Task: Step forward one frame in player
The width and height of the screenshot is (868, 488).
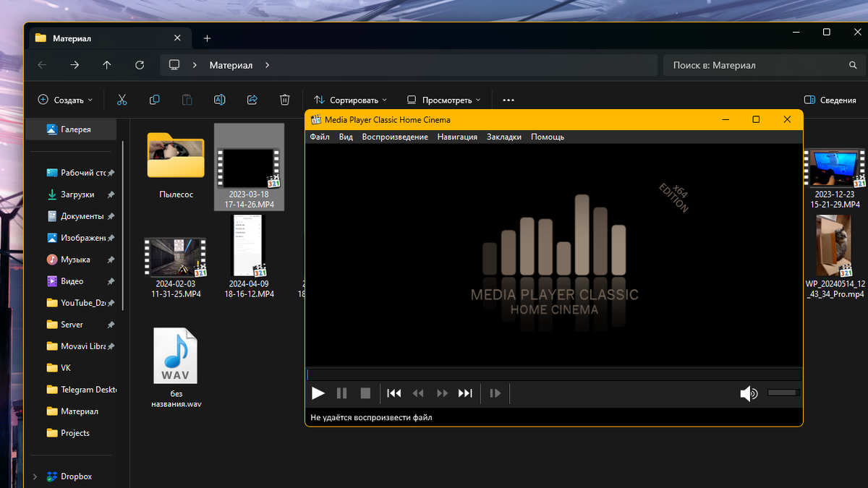Action: point(495,393)
